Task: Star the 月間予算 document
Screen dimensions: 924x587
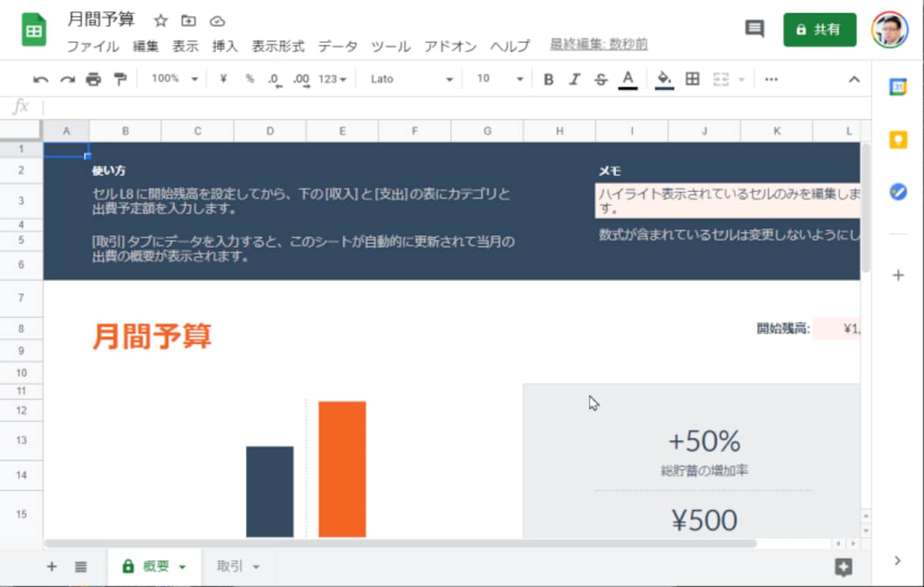Action: click(x=161, y=21)
